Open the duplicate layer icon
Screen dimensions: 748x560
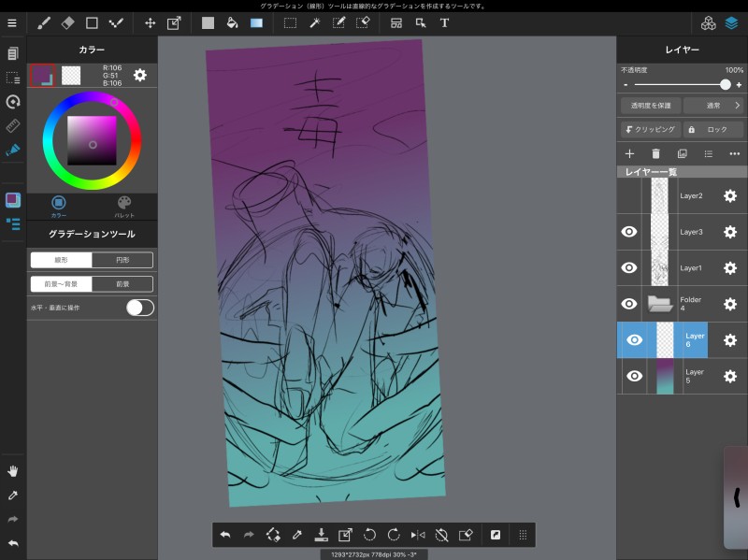(683, 153)
